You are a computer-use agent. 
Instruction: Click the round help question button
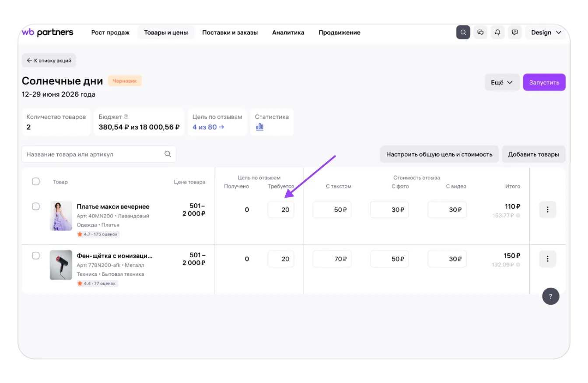551,296
